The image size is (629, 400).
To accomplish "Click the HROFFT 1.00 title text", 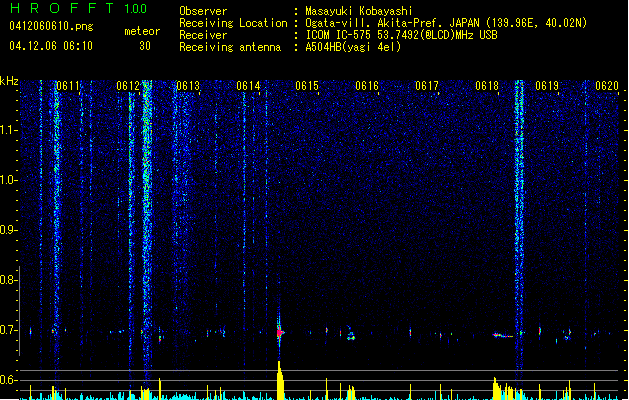I will point(79,8).
